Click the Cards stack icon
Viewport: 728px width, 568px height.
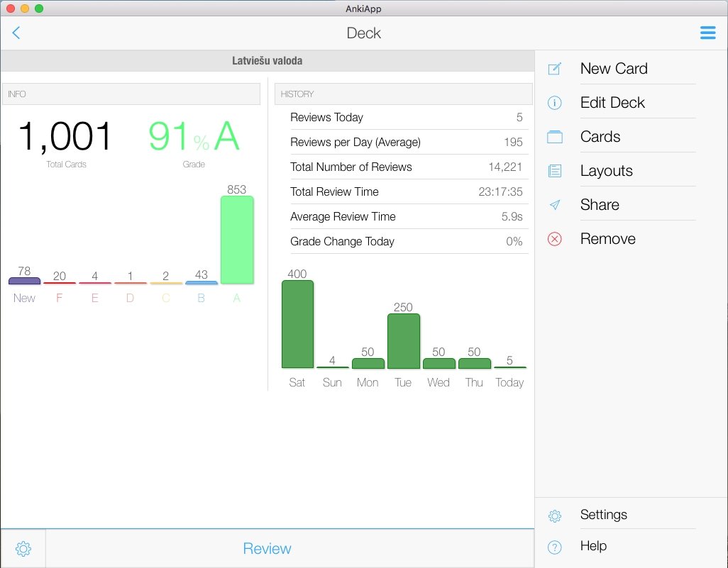pyautogui.click(x=555, y=137)
